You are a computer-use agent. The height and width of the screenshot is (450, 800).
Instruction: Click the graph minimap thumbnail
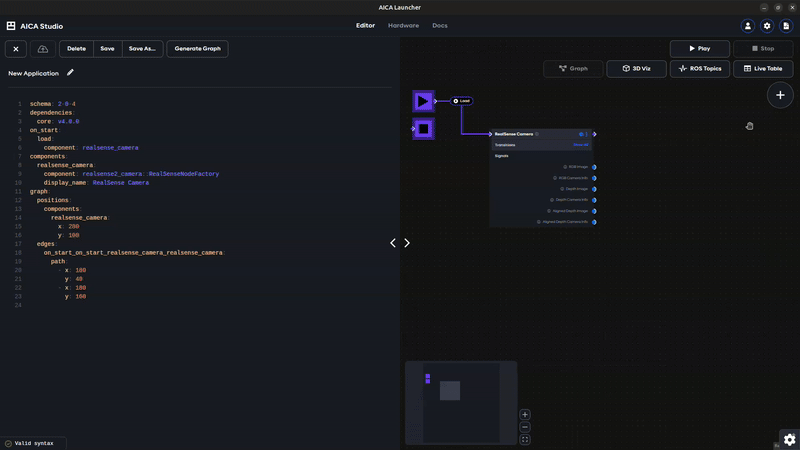461,403
